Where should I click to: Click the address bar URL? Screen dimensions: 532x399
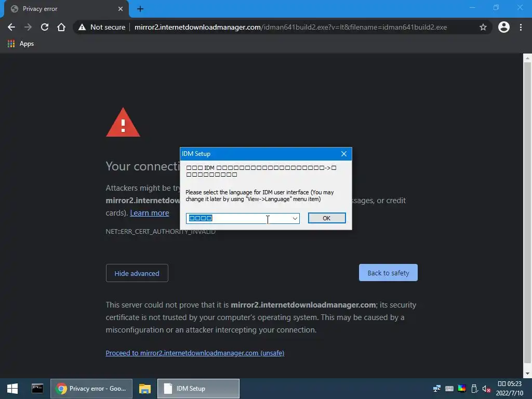tap(290, 27)
